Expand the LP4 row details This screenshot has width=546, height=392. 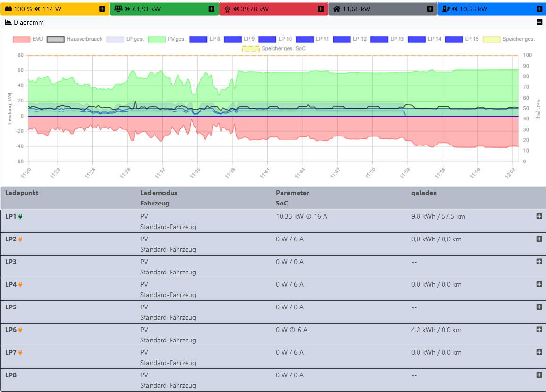click(x=539, y=284)
